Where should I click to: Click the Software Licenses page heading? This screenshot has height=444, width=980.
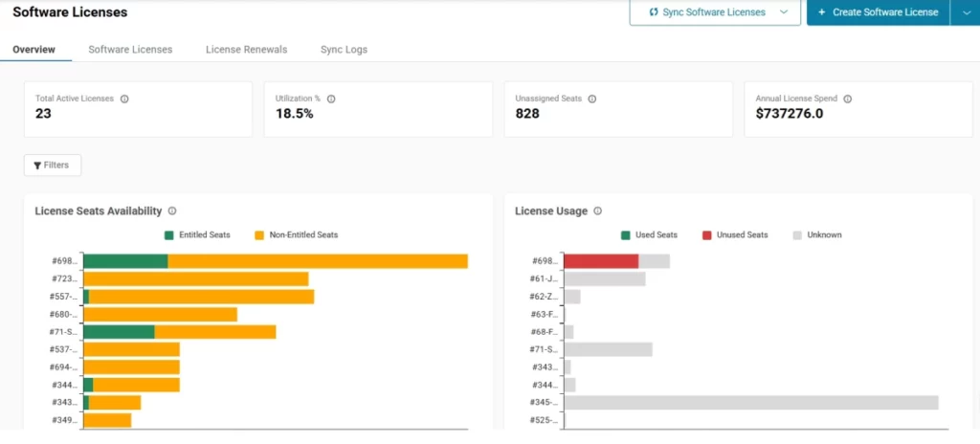[70, 11]
